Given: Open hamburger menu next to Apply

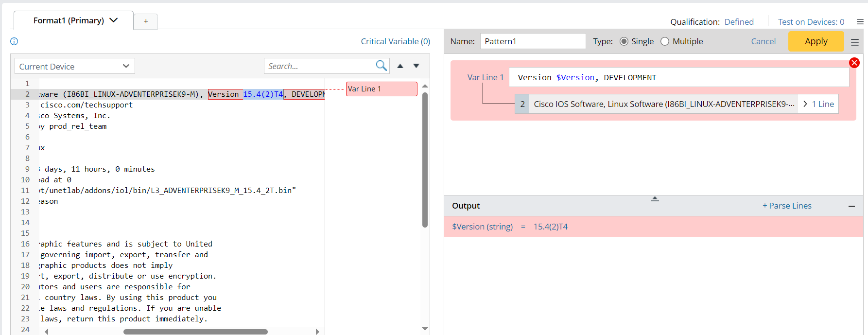Looking at the screenshot, I should tap(855, 42).
